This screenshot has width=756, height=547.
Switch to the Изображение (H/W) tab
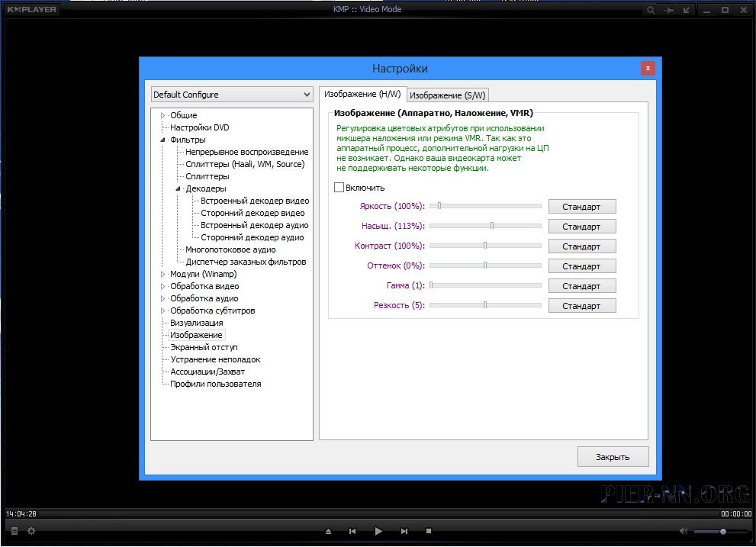(362, 94)
